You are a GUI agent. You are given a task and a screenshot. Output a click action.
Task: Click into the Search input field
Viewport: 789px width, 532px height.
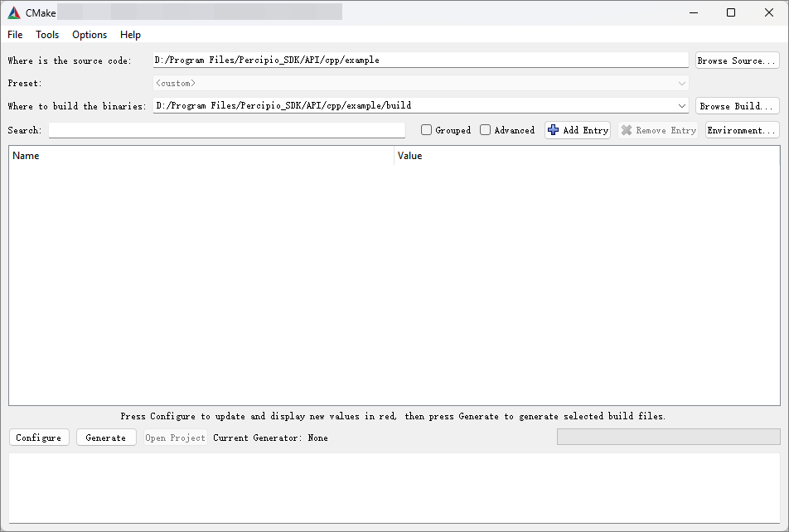226,130
